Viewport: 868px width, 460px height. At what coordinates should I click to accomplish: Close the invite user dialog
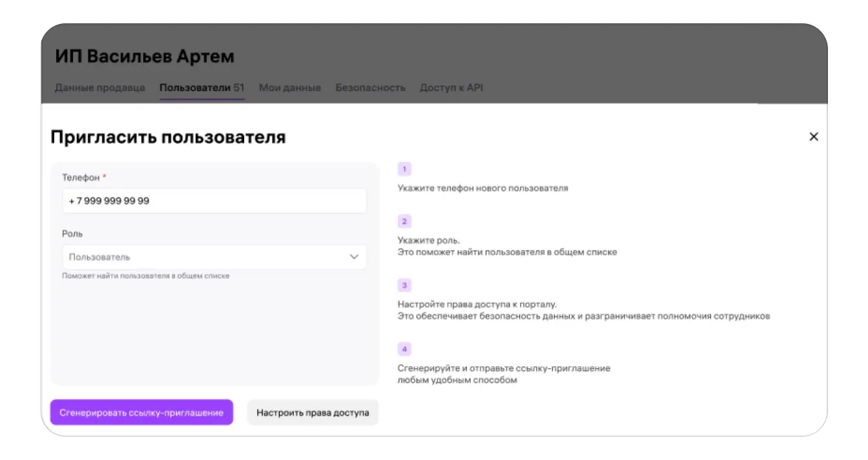tap(813, 136)
